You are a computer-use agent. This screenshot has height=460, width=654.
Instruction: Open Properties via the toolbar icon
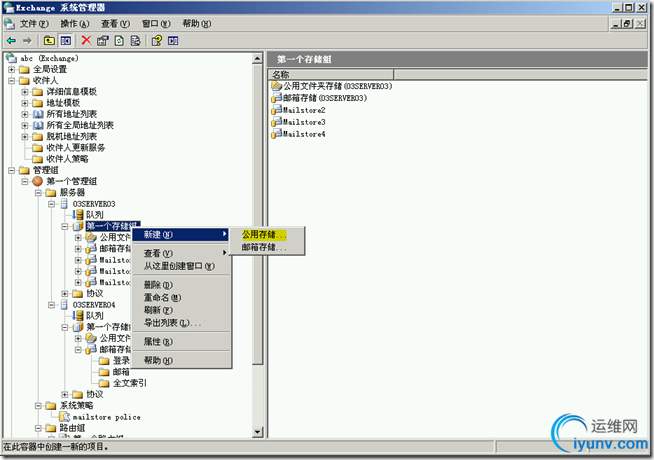tap(103, 40)
